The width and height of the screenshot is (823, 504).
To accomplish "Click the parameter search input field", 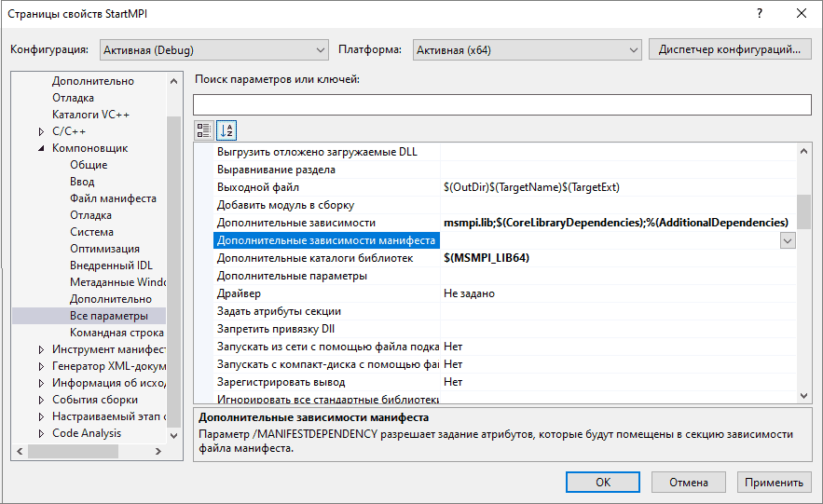I will coord(501,104).
